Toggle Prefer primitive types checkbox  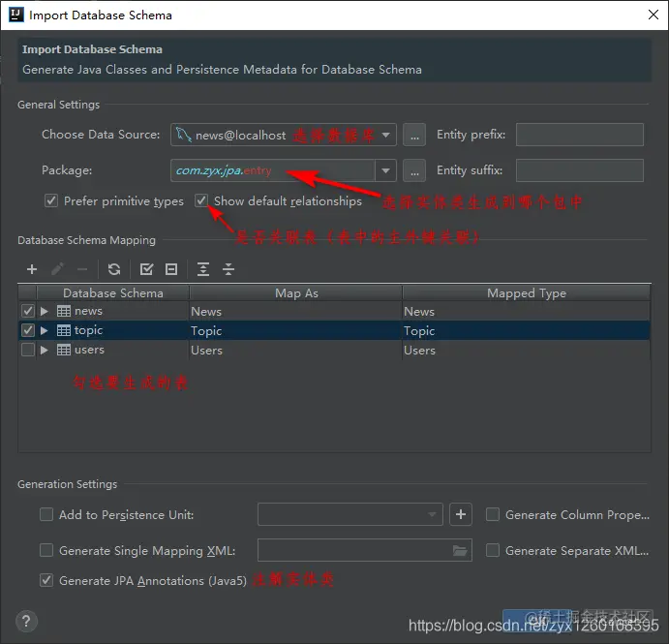click(51, 200)
